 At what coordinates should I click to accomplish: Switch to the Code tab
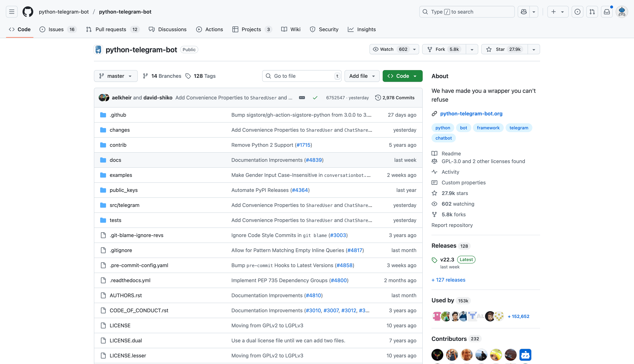[19, 29]
